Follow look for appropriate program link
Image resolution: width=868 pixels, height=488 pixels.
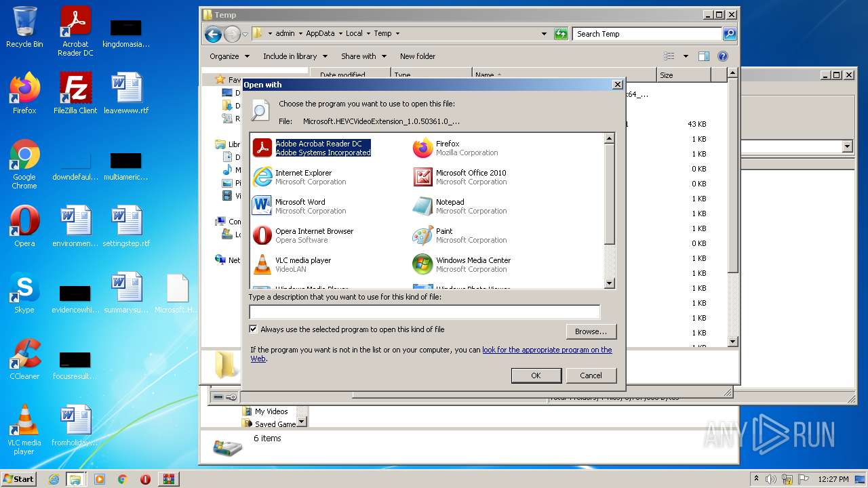tap(547, 350)
